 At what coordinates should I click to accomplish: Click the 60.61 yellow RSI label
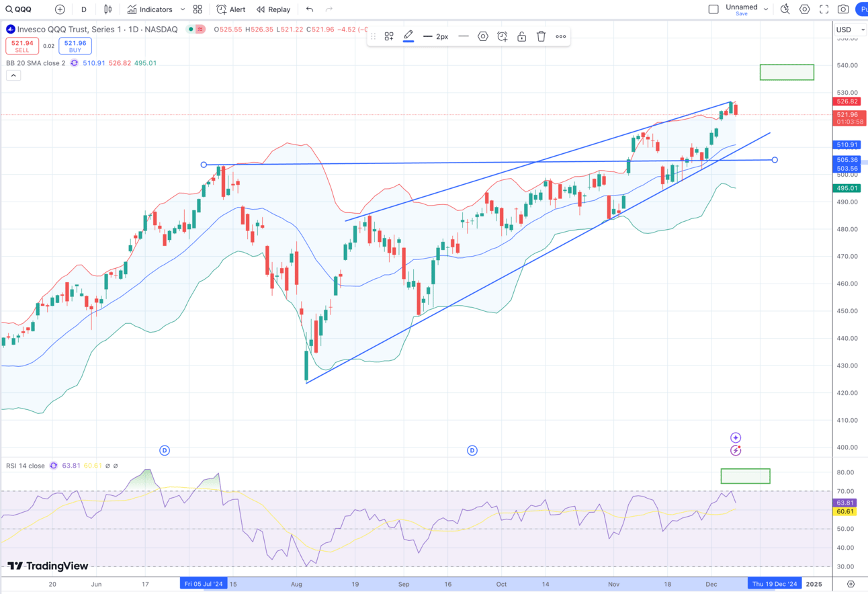pyautogui.click(x=845, y=512)
